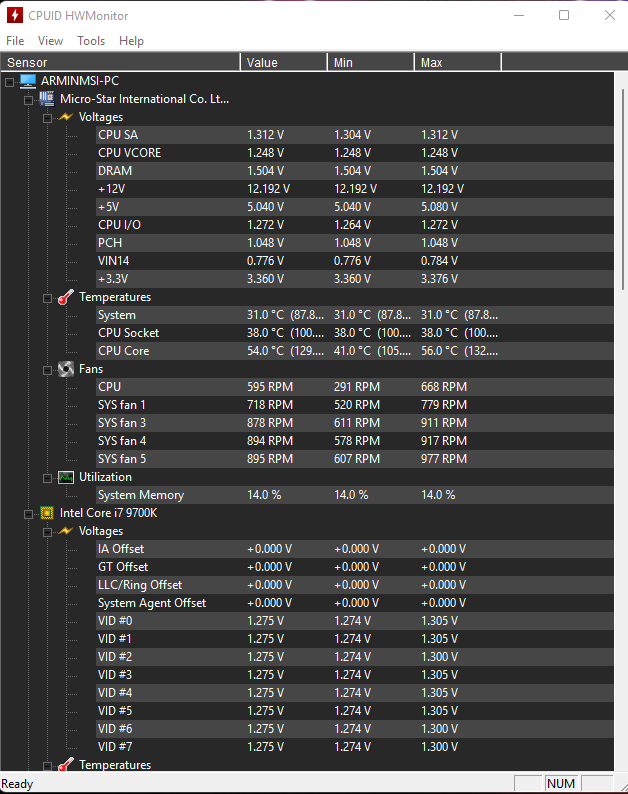Viewport: 628px width, 794px height.
Task: Select the CPU fan row
Action: pos(355,387)
